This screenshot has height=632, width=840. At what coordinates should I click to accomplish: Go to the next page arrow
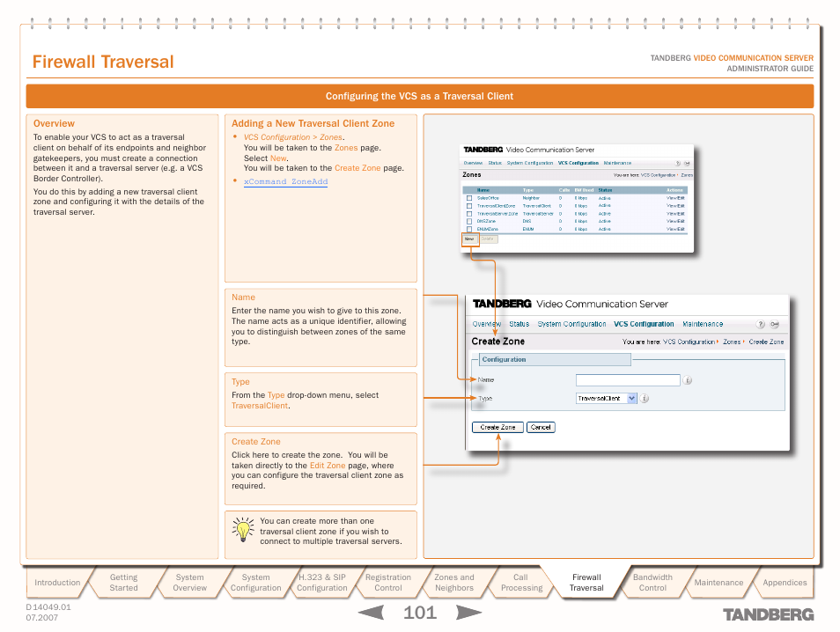(x=468, y=612)
